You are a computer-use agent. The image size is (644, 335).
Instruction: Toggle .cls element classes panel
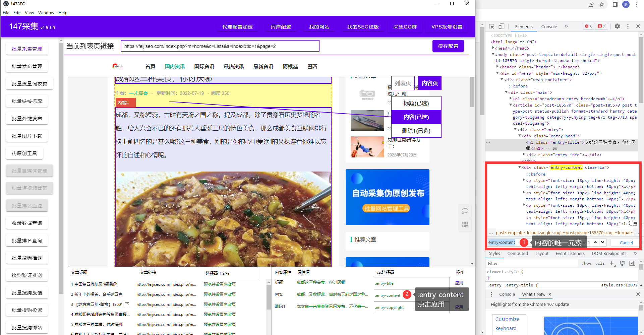600,263
